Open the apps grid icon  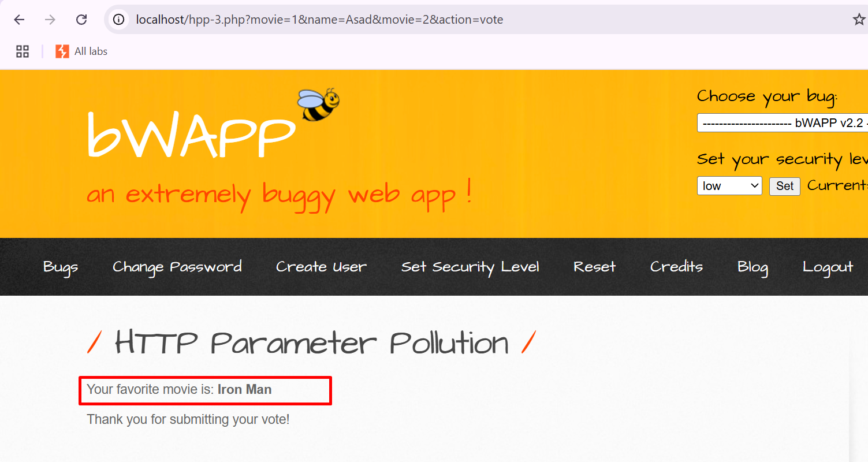23,51
